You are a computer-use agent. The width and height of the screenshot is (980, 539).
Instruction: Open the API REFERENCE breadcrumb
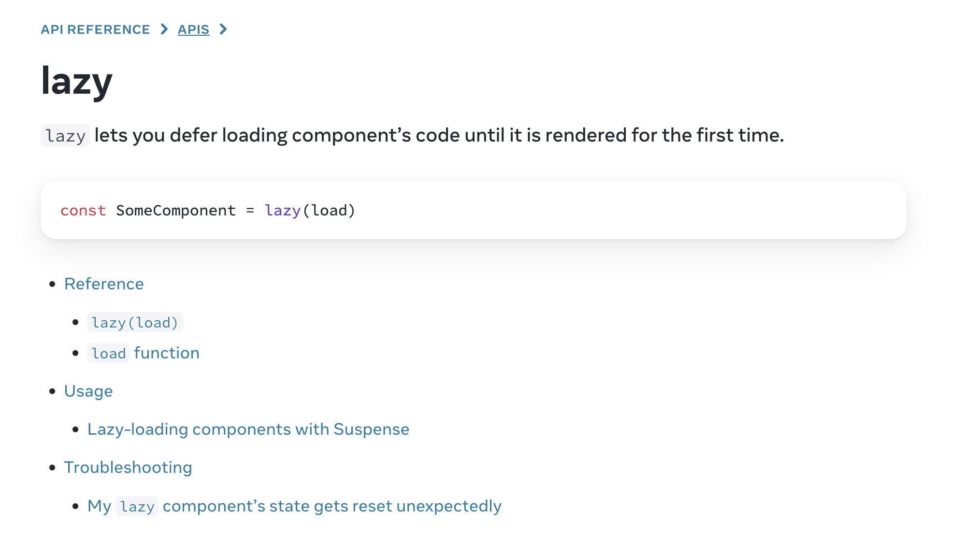[95, 29]
